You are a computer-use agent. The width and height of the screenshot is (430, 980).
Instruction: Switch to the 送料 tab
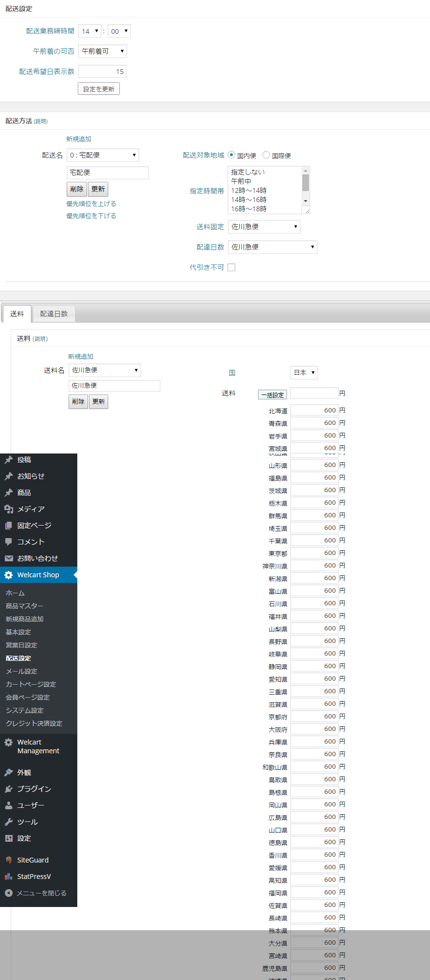[x=17, y=314]
